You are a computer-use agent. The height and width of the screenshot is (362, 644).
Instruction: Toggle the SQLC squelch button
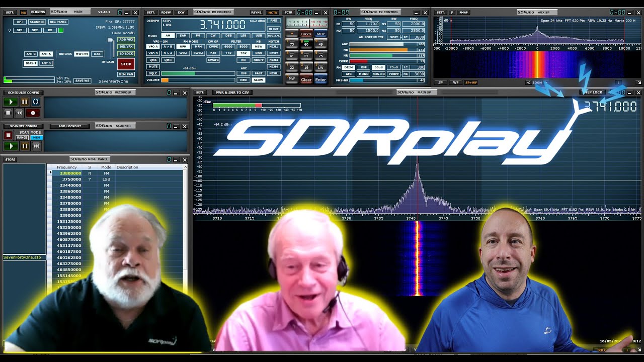pyautogui.click(x=153, y=73)
